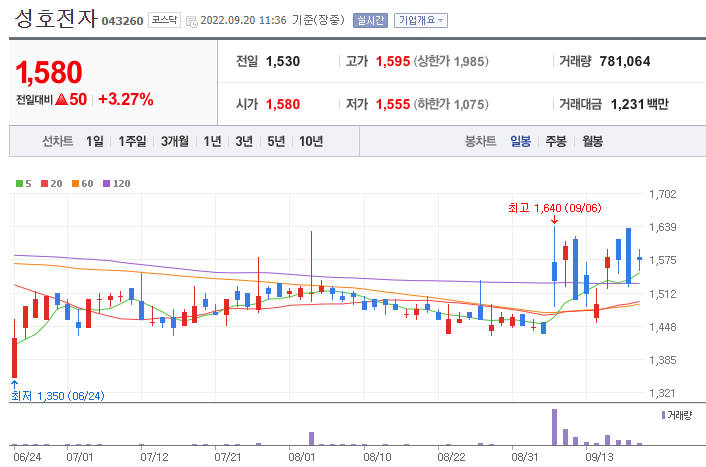706x467 pixels.
Task: Click the 1,321 price axis label
Action: coord(662,393)
